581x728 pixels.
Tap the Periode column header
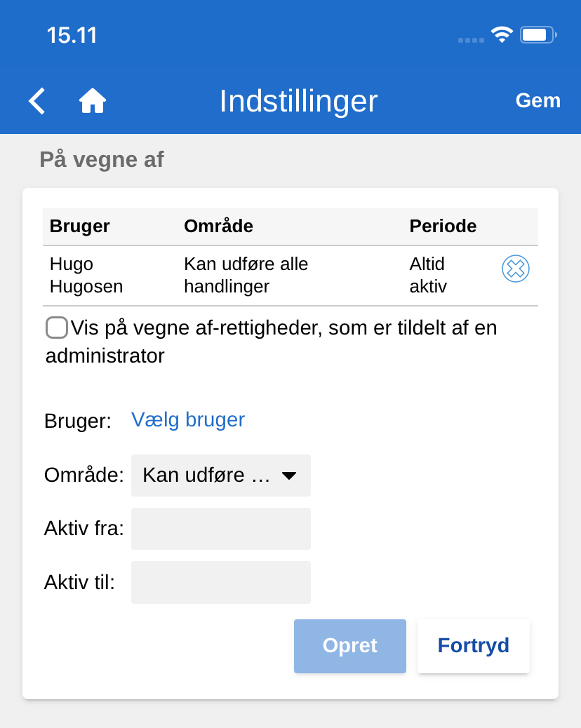(x=443, y=226)
